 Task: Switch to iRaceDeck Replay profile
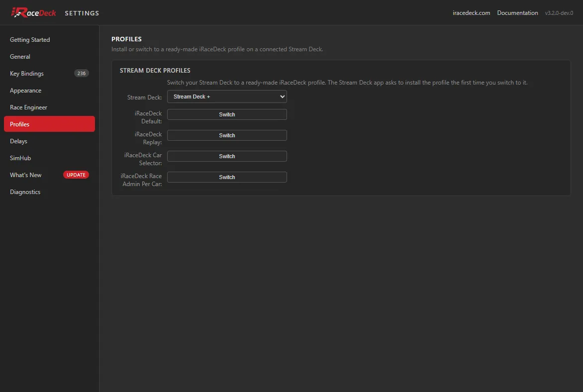[x=227, y=135]
